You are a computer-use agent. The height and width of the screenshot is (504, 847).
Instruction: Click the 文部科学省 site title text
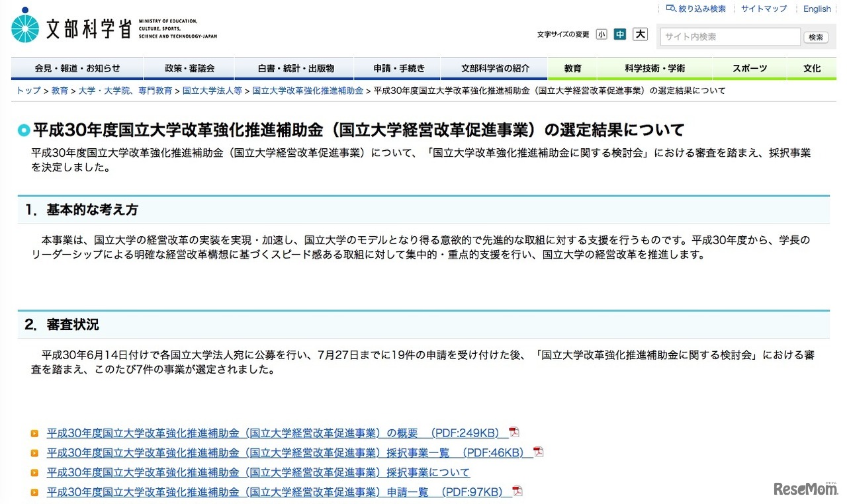click(89, 28)
